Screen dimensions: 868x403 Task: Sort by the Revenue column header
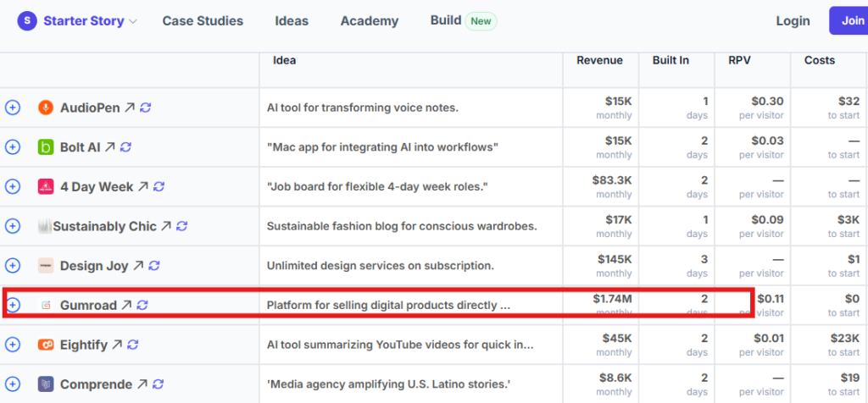tap(599, 60)
